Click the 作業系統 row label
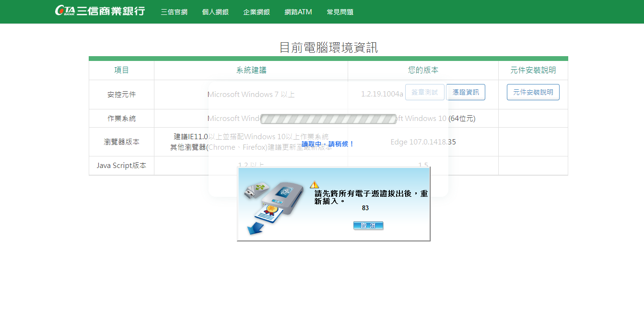 pyautogui.click(x=121, y=119)
